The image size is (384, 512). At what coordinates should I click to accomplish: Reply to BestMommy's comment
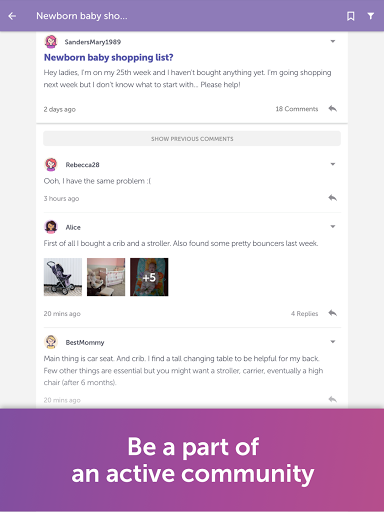[x=333, y=399]
